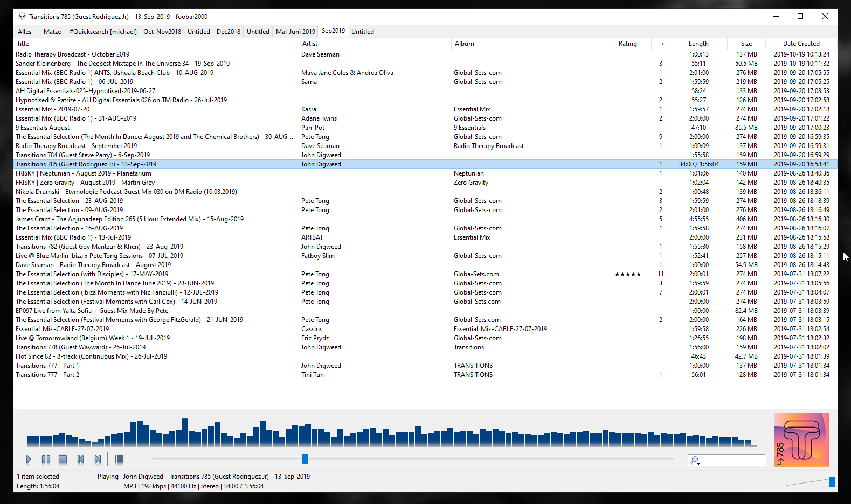
Task: Click album cell Zero Gravity
Action: coord(471,183)
